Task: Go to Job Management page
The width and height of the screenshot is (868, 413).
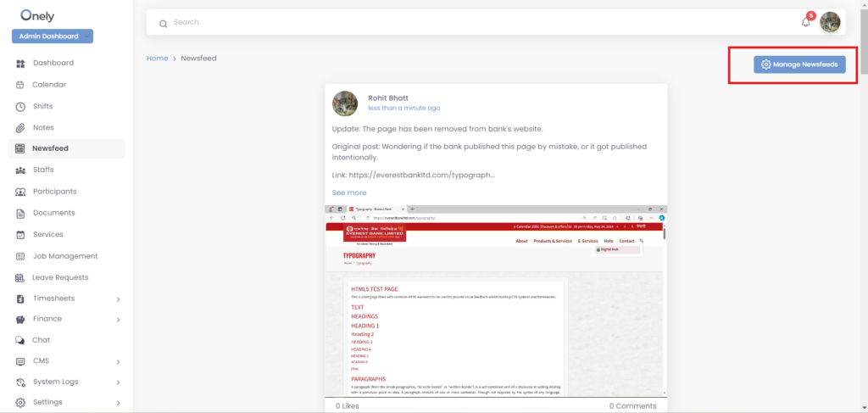Action: click(x=64, y=256)
